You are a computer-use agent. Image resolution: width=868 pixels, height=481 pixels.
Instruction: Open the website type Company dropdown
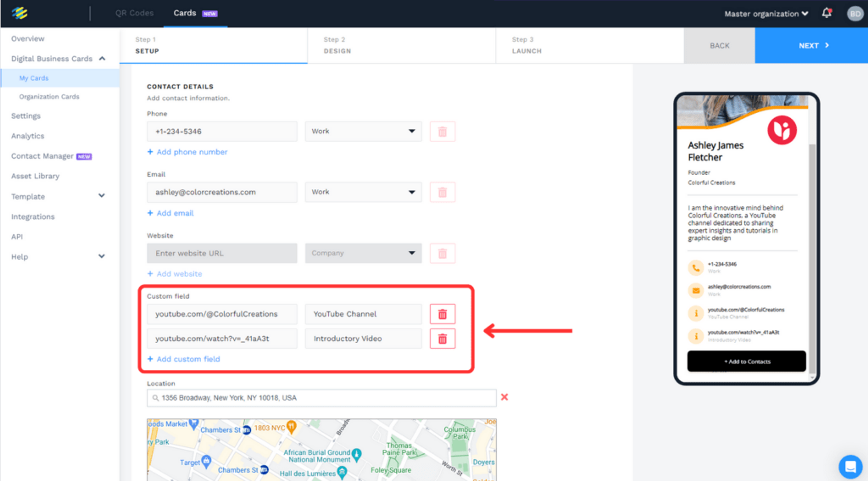(363, 253)
